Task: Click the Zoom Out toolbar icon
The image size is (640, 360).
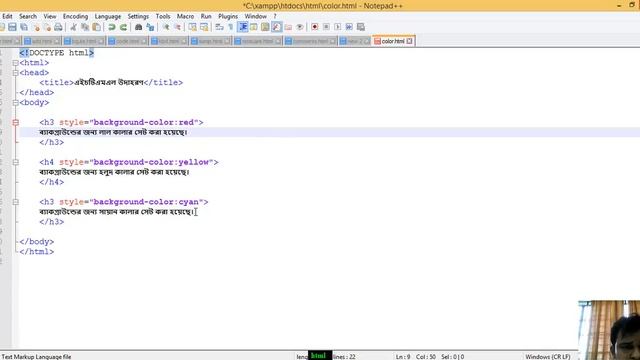Action: (x=178, y=27)
